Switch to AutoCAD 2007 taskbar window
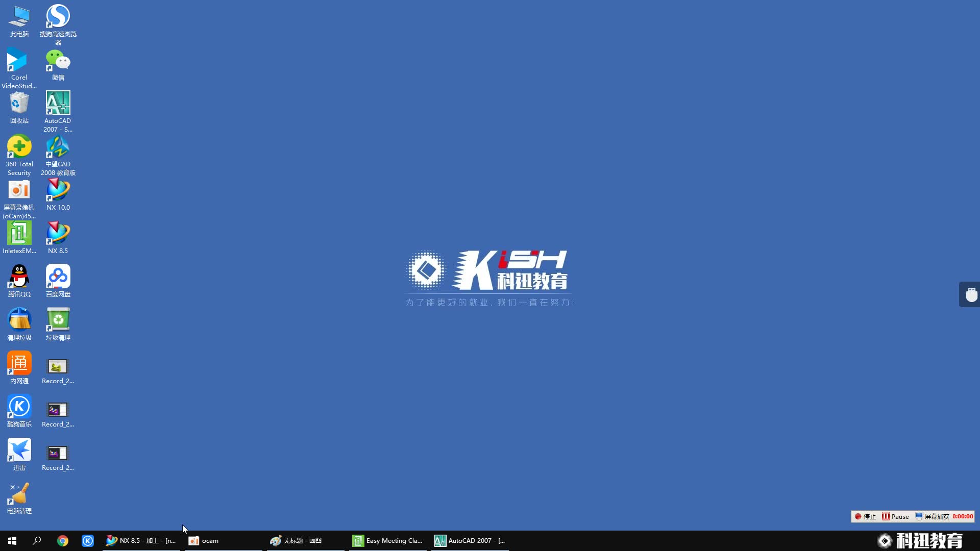The height and width of the screenshot is (551, 980). tap(470, 540)
